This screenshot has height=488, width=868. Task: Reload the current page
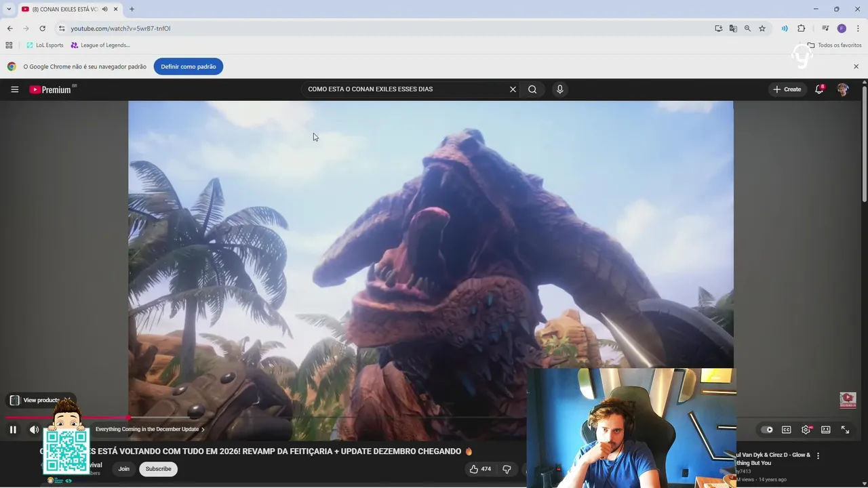pos(42,28)
